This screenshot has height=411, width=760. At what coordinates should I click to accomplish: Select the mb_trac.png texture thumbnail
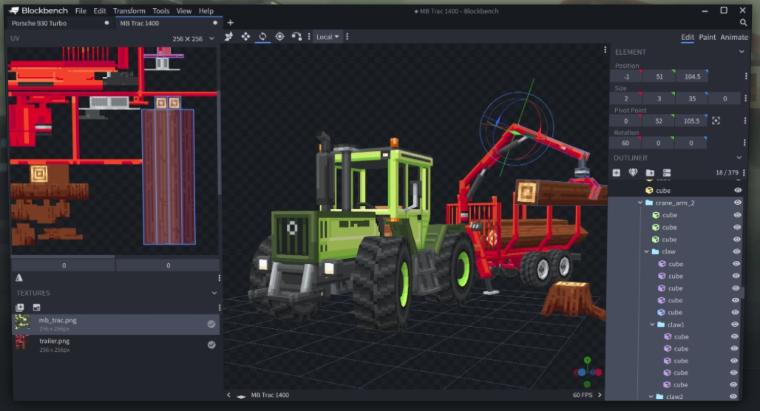[x=21, y=324]
